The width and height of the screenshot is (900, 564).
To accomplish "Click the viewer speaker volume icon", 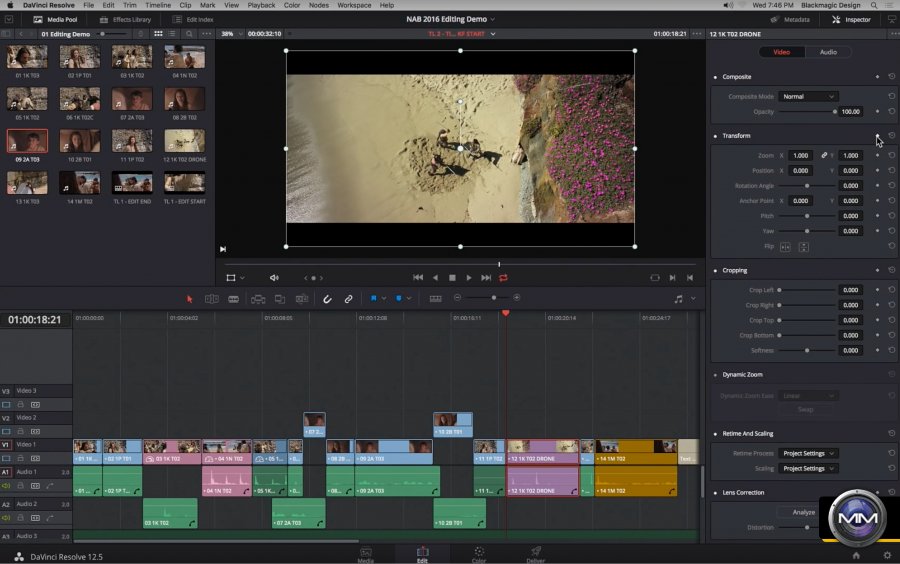I will (x=274, y=278).
